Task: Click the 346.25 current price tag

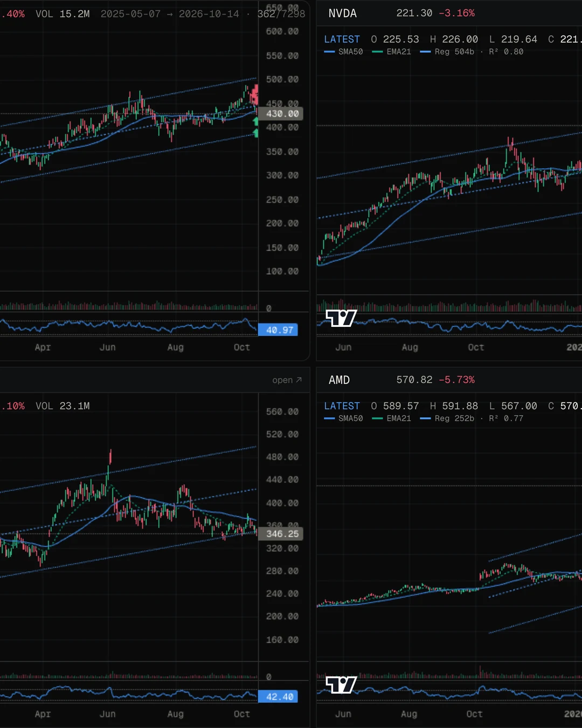Action: pyautogui.click(x=281, y=534)
